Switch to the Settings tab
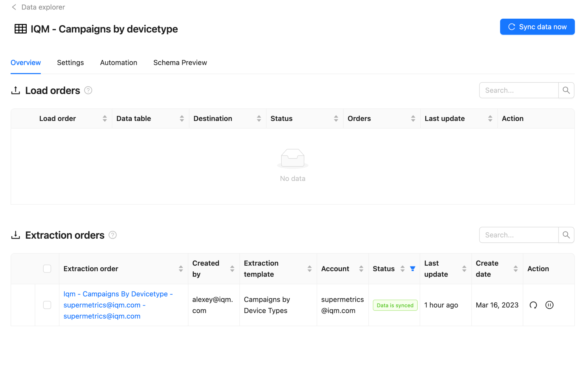Image resolution: width=588 pixels, height=380 pixels. (x=70, y=63)
